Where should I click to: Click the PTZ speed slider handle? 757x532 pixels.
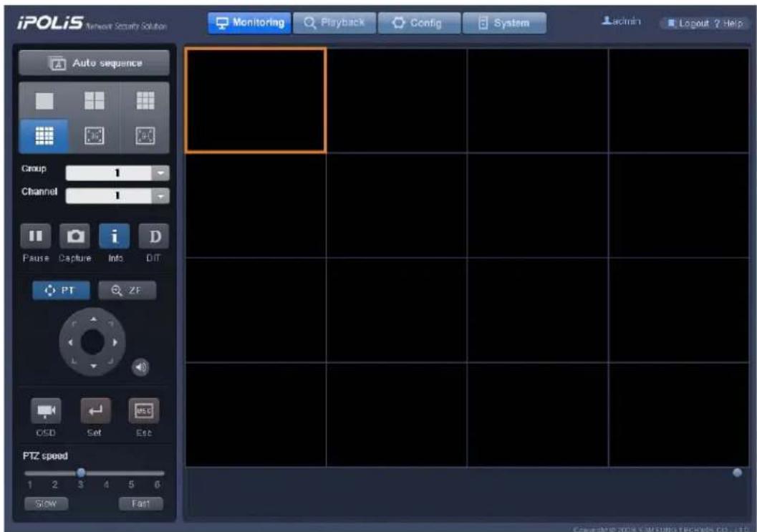coord(81,472)
